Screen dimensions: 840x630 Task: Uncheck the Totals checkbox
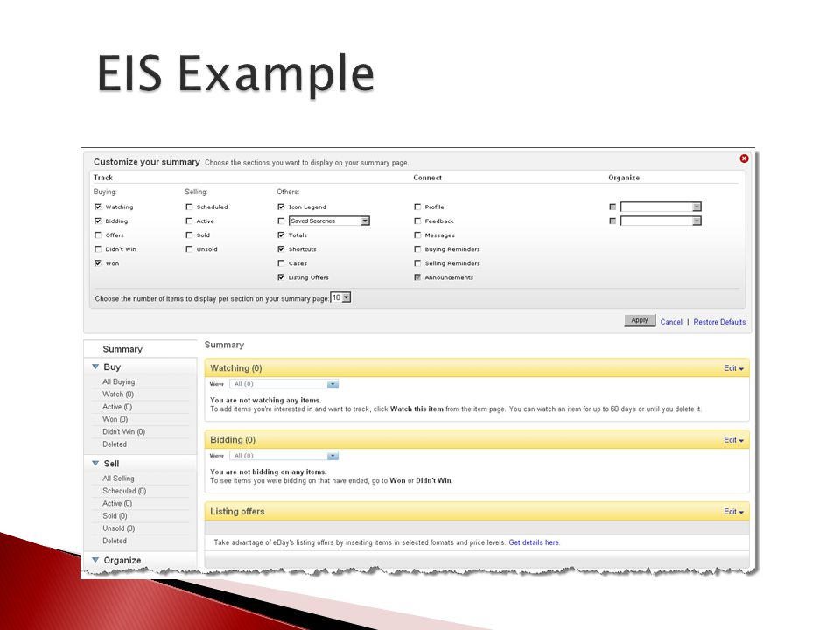click(281, 234)
